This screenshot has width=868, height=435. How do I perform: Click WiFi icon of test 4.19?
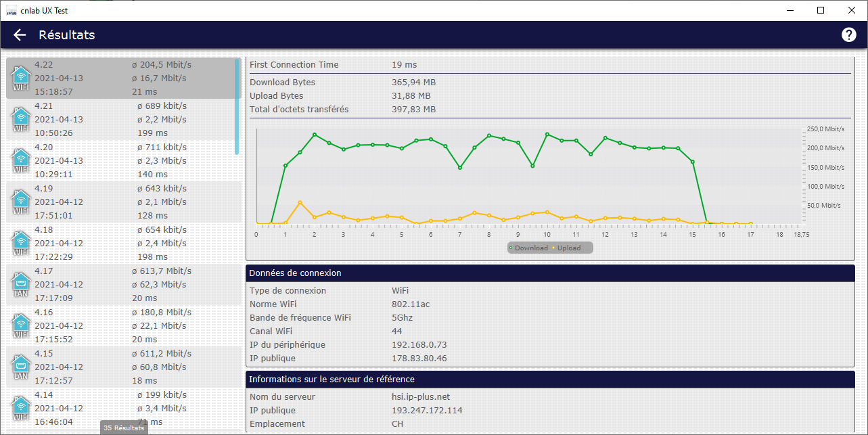(x=21, y=202)
